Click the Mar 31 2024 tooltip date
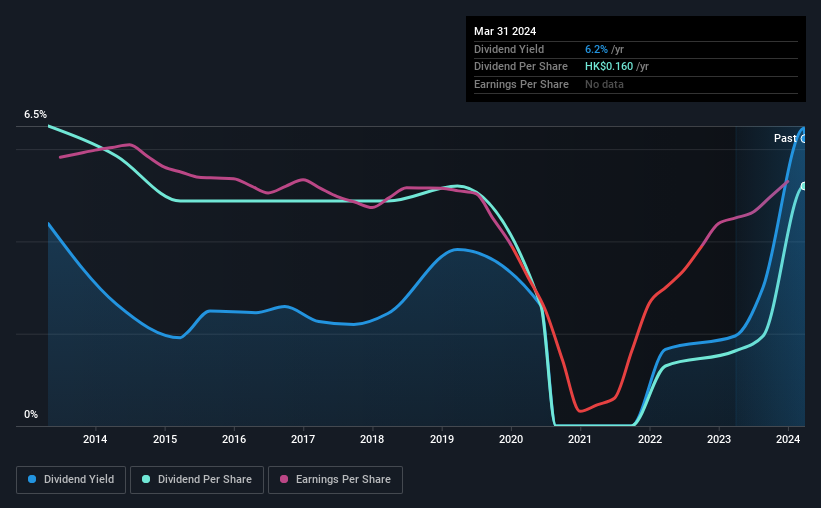This screenshot has width=821, height=508. [x=505, y=31]
